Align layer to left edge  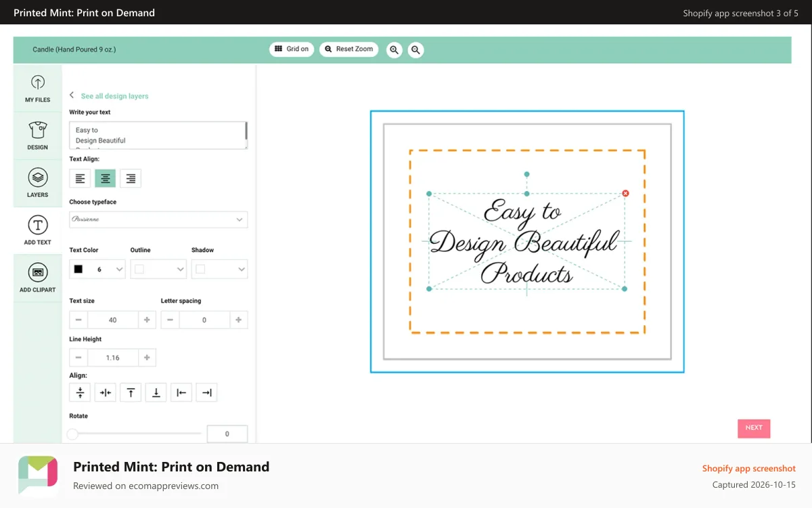point(181,392)
